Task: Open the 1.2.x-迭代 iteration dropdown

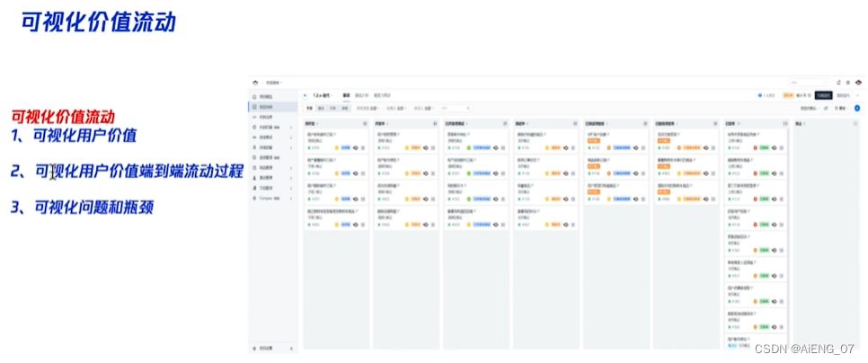Action: click(x=323, y=95)
